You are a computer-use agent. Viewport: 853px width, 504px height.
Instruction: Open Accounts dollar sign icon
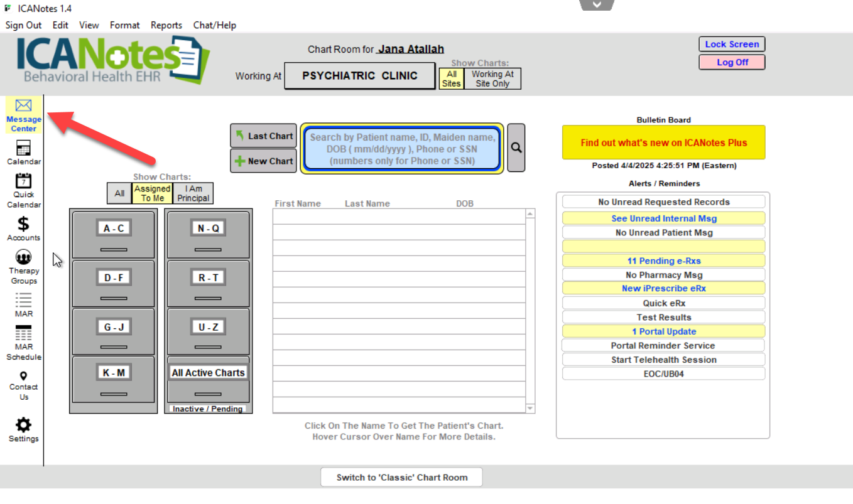(23, 224)
